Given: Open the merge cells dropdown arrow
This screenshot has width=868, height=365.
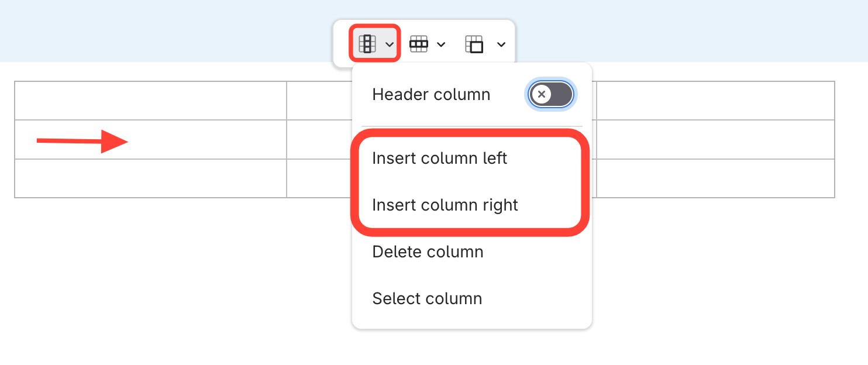Looking at the screenshot, I should click(x=501, y=44).
